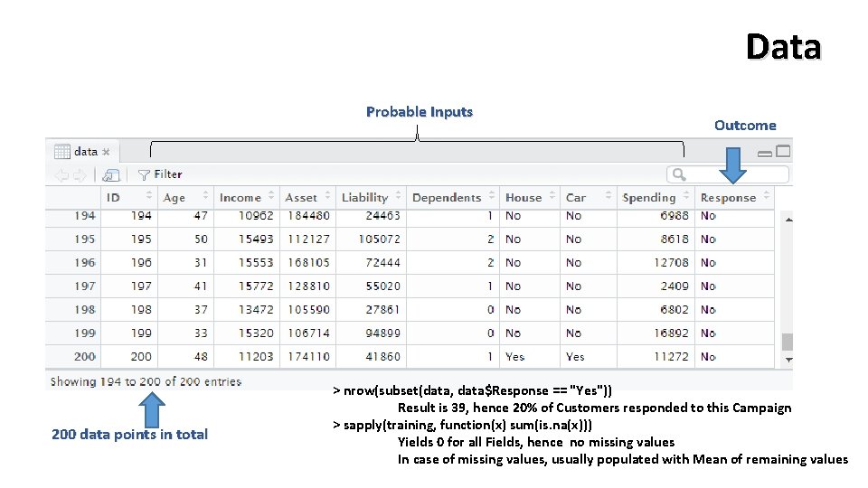Click the Filter funnel button
Viewport: 868px width, 488px height.
pos(159,174)
